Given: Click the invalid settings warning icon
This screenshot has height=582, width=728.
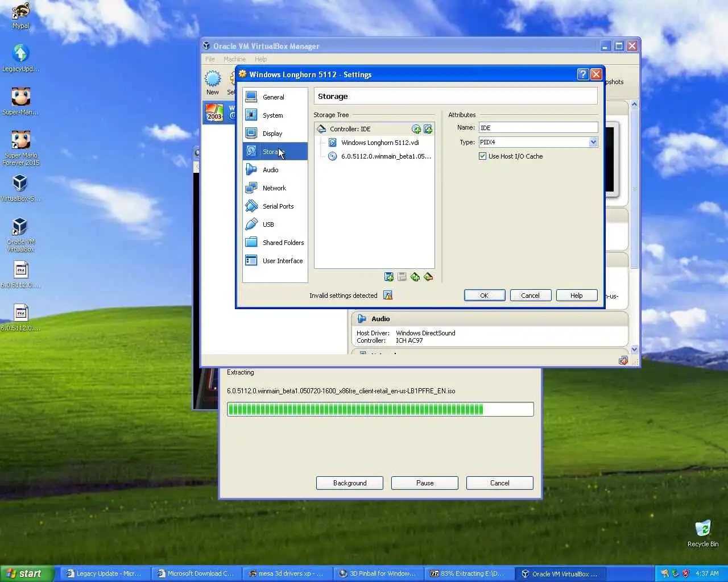Looking at the screenshot, I should 388,295.
